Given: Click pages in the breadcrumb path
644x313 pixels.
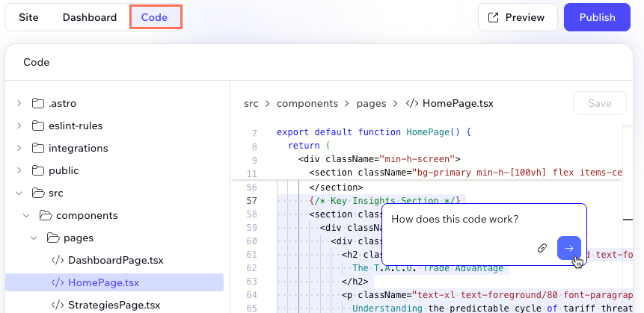Looking at the screenshot, I should [x=371, y=103].
